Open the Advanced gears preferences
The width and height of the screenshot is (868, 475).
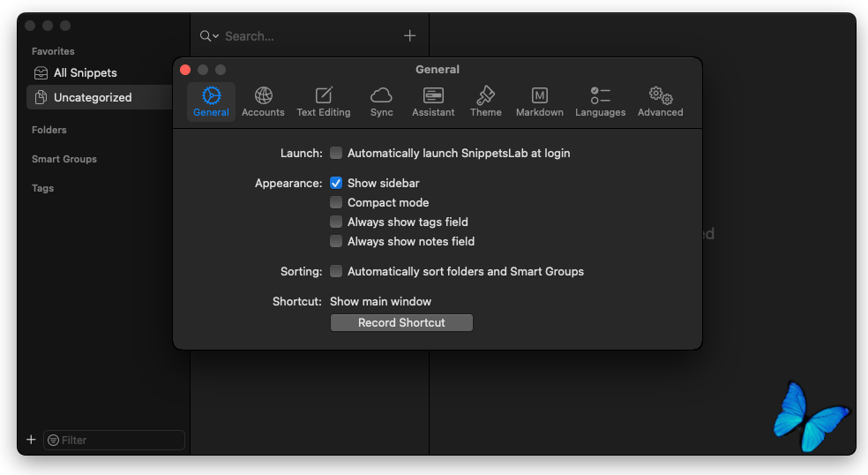pyautogui.click(x=660, y=102)
